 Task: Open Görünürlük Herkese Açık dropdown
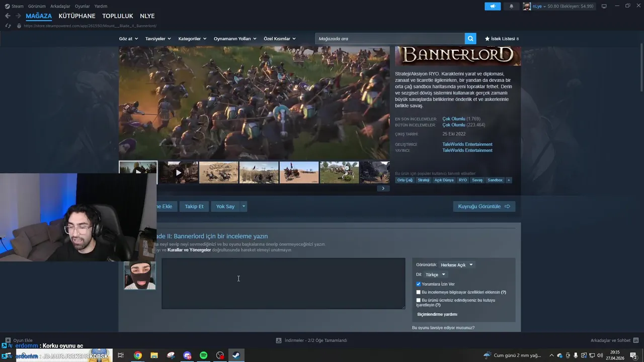[457, 265]
